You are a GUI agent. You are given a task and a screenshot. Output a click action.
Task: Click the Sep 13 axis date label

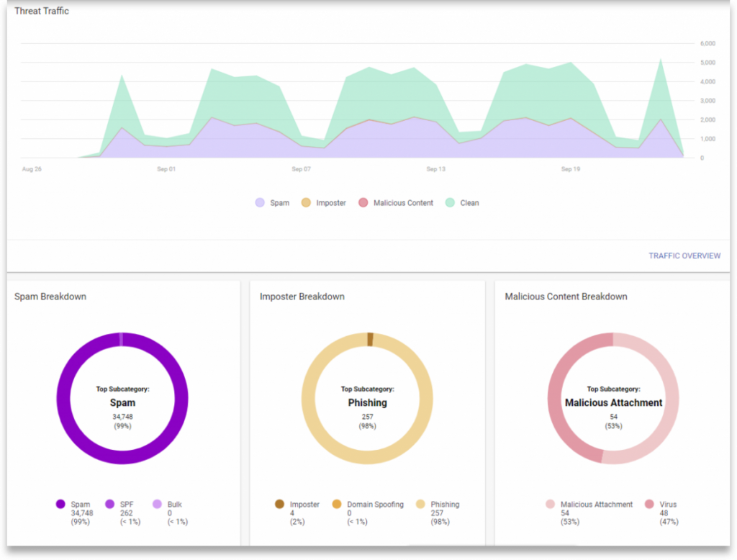[x=435, y=169]
